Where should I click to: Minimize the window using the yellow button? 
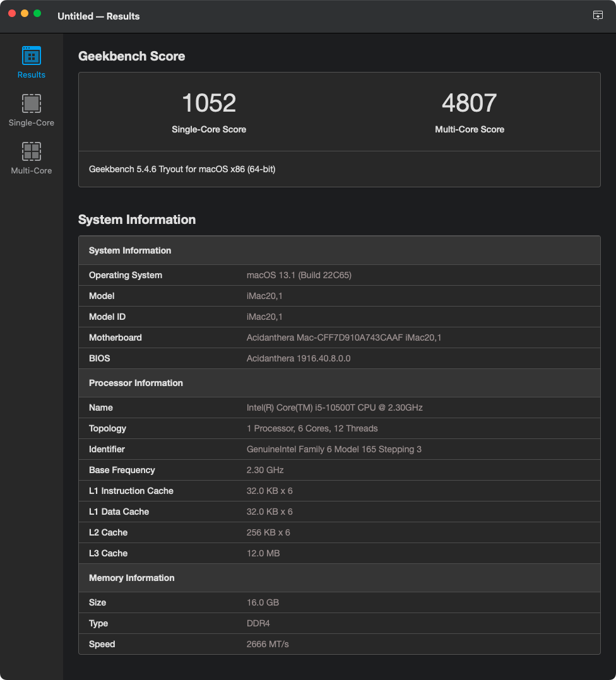[x=25, y=13]
